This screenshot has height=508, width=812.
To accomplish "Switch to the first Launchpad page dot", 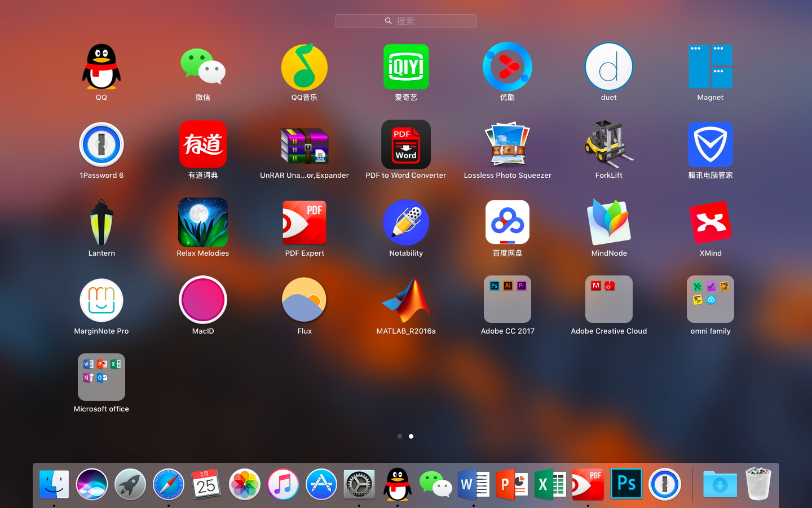I will (x=400, y=436).
